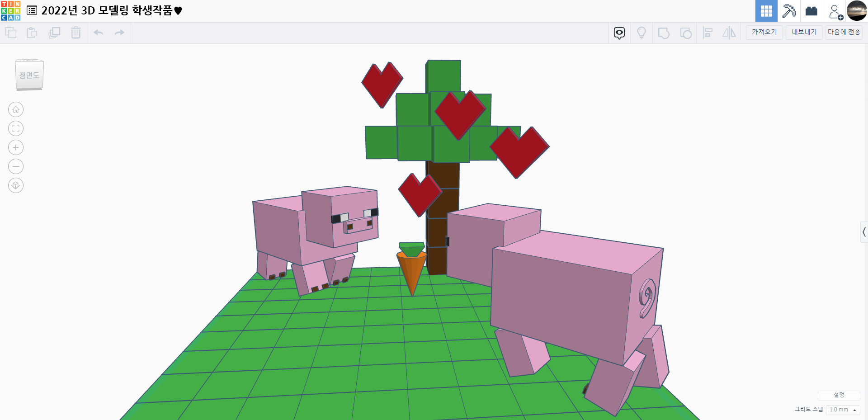868x420 pixels.
Task: Reset to home view
Action: point(16,109)
